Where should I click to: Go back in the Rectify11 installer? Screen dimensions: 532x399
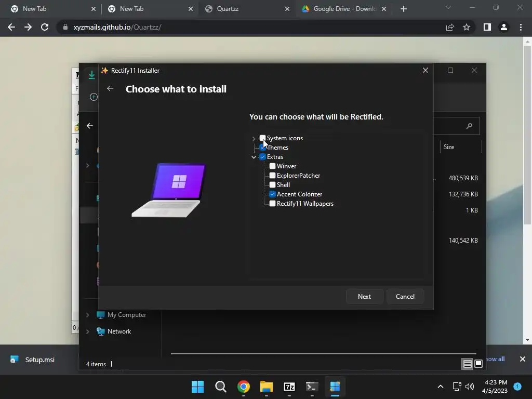click(110, 88)
